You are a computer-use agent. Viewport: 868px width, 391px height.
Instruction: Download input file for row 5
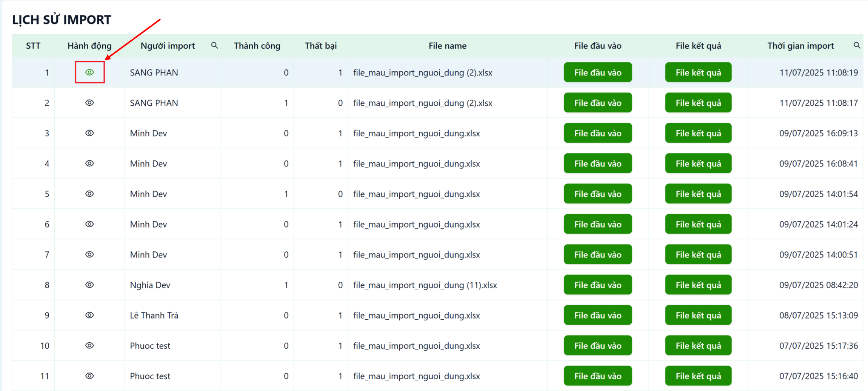[598, 194]
